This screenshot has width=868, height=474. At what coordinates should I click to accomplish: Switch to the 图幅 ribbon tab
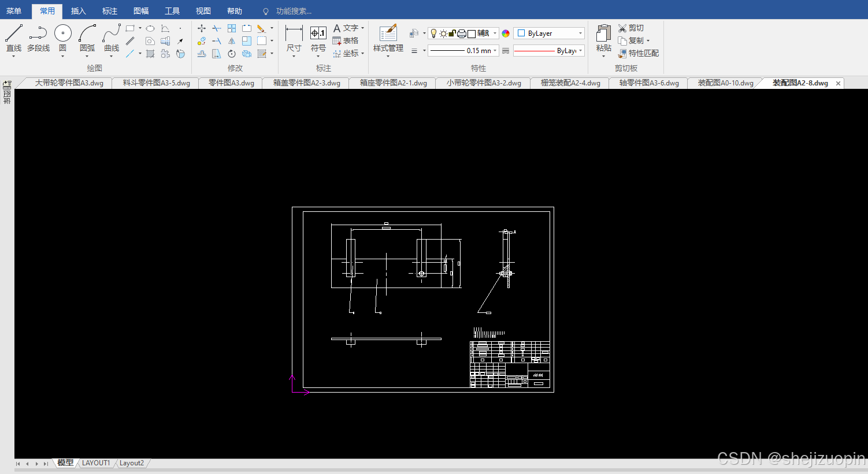click(x=140, y=11)
